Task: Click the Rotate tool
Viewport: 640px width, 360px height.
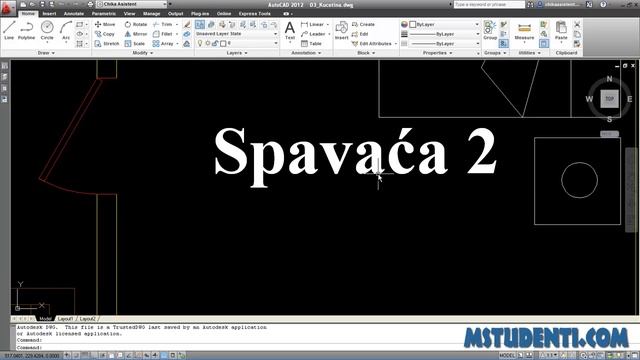Action: [136, 24]
